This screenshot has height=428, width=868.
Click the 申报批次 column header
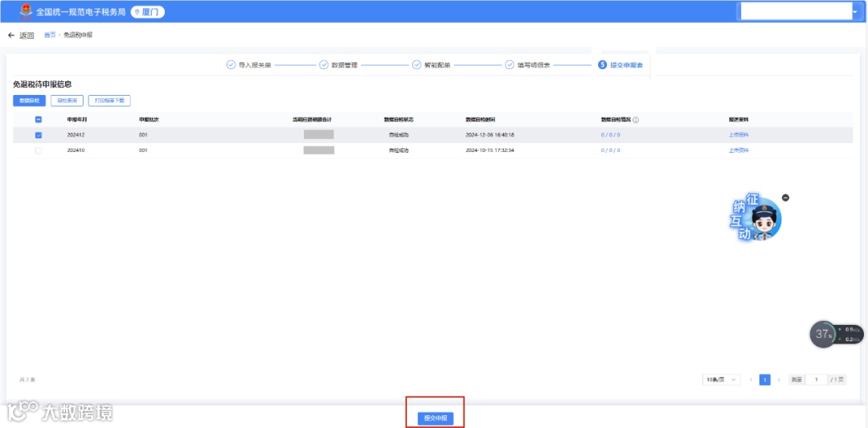pos(149,120)
